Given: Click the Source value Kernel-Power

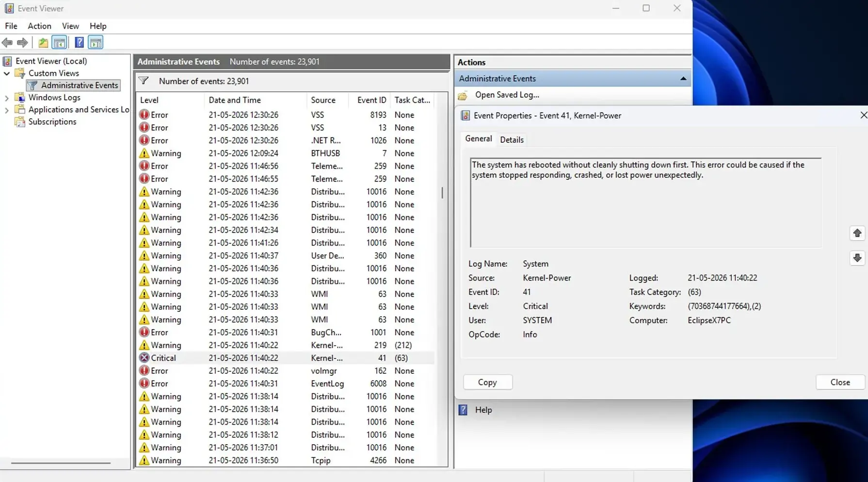Looking at the screenshot, I should click(x=547, y=278).
